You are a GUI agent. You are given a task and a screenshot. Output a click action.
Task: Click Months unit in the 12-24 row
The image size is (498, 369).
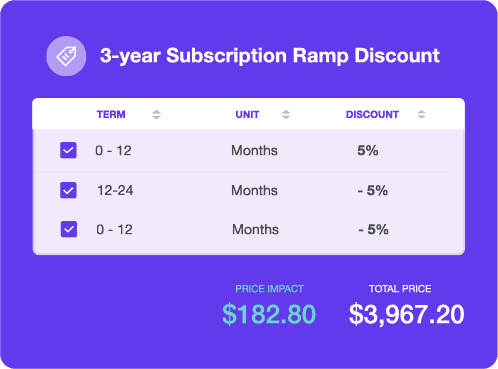coord(254,190)
